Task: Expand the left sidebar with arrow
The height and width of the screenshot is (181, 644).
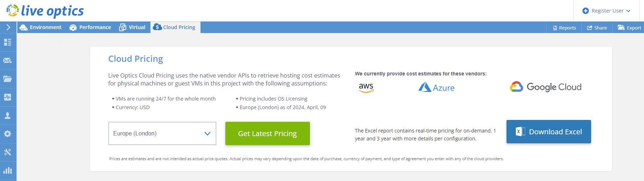Action: (x=8, y=27)
